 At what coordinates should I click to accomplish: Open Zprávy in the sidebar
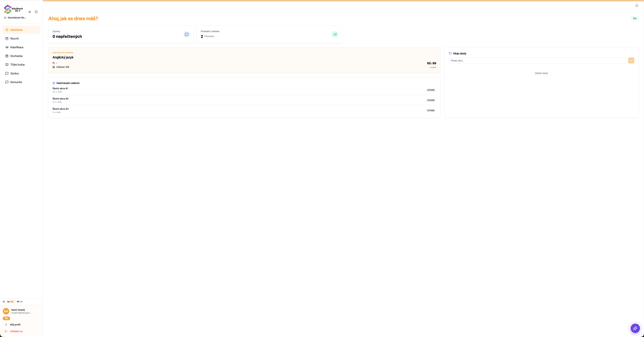(x=21, y=73)
